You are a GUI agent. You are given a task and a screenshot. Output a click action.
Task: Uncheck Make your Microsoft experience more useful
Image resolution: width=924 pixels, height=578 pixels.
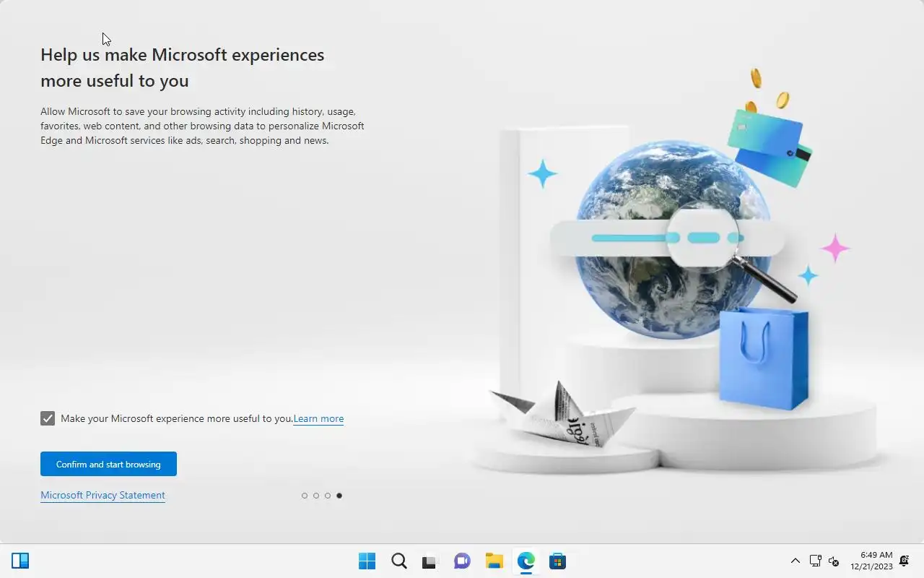pyautogui.click(x=48, y=418)
